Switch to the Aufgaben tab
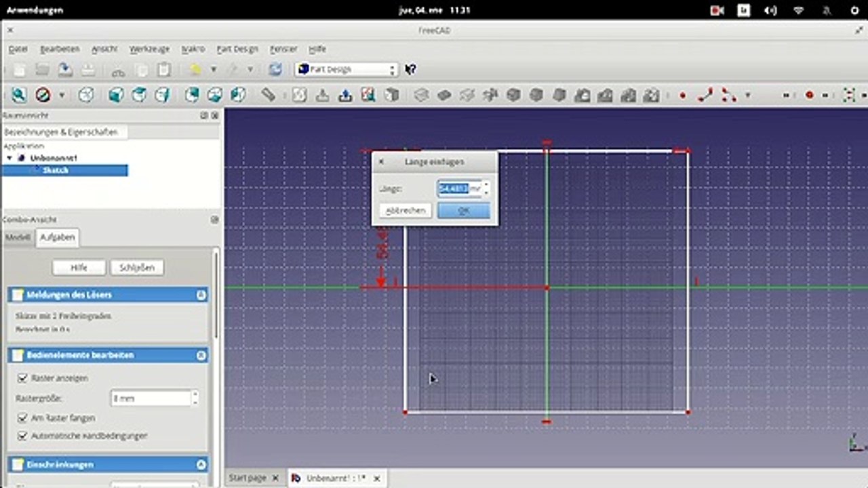 (58, 237)
